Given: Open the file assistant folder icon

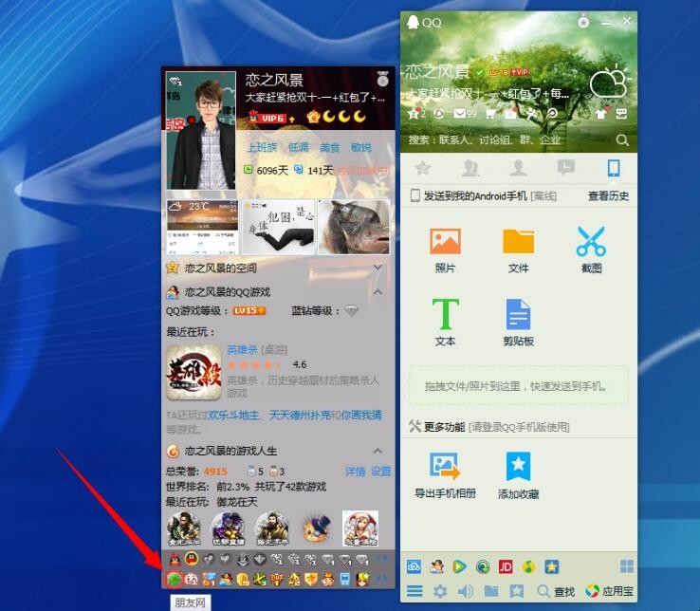Looking at the screenshot, I should 491,591.
